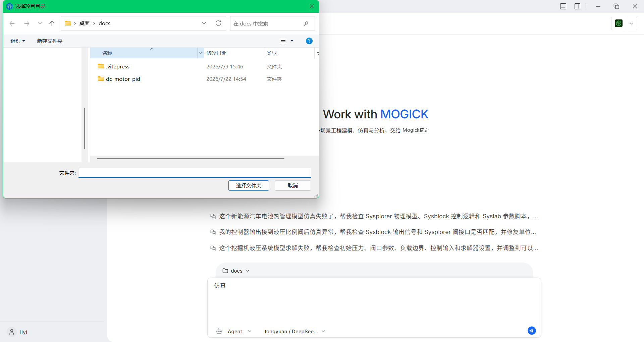This screenshot has width=644, height=342.
Task: Click 桌面 in the address breadcrumb
Action: pos(85,23)
